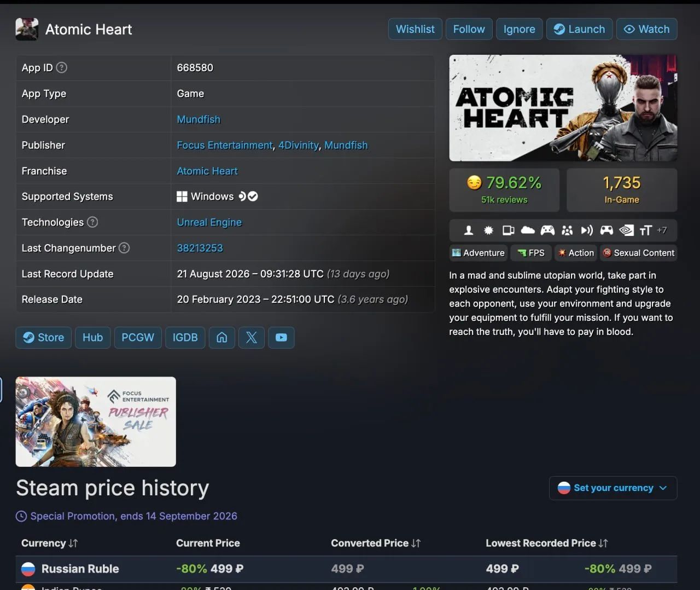Expand the +7 more features indicator
The image size is (700, 590).
tap(662, 230)
